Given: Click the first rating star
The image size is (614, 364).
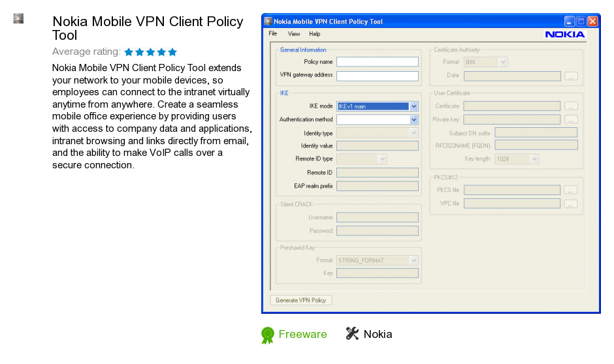Looking at the screenshot, I should [129, 52].
